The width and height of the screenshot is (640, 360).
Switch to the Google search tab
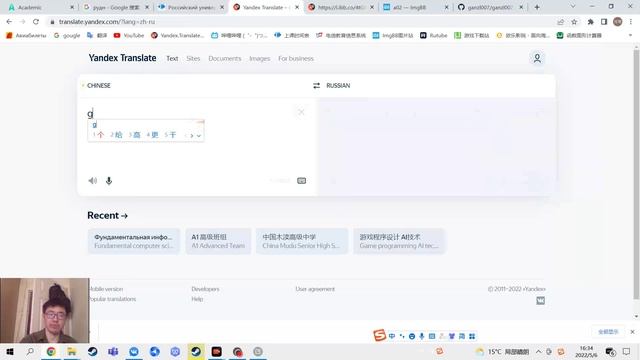click(x=115, y=7)
